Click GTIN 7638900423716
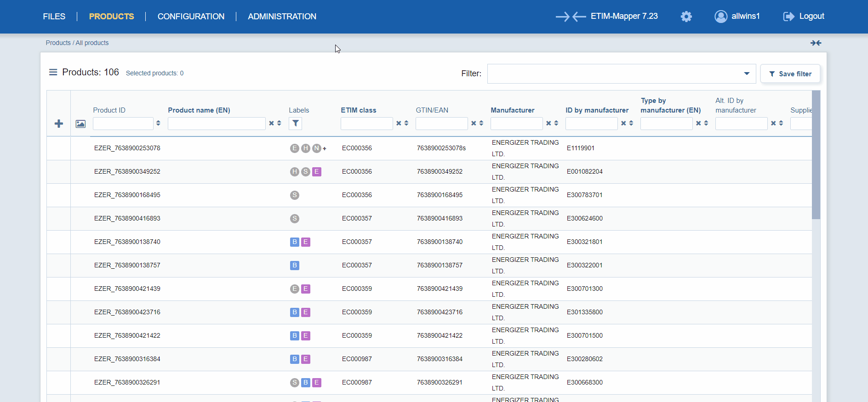Viewport: 868px width, 402px height. pyautogui.click(x=440, y=312)
